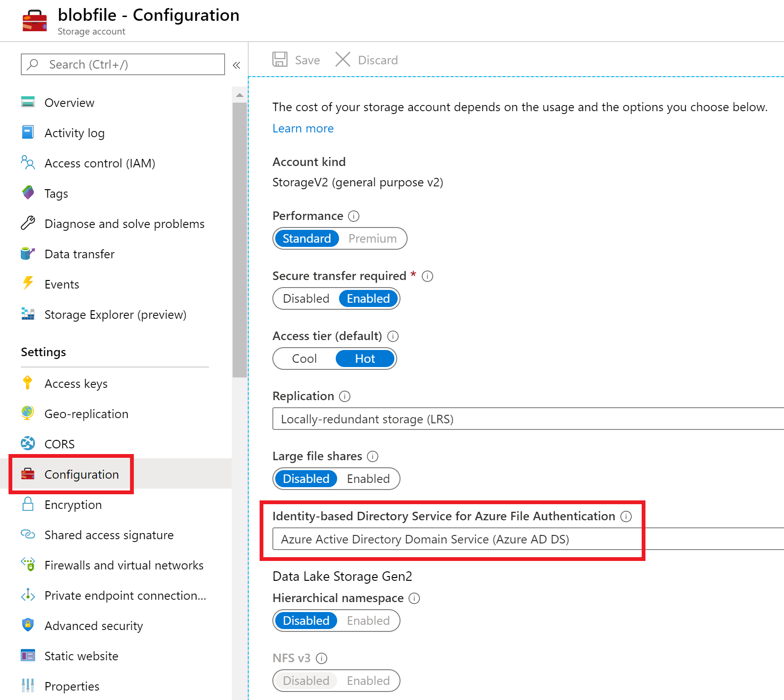
Task: Set Hierarchical namespace to Enabled
Action: [368, 621]
